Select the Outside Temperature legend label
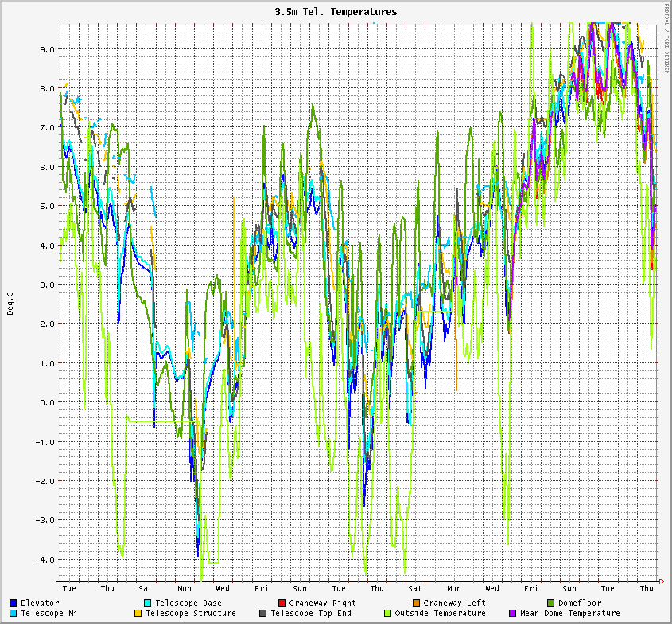Image resolution: width=672 pixels, height=624 pixels. 440,614
